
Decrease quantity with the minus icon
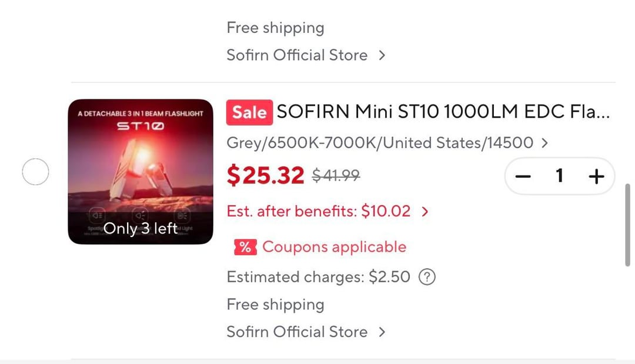pos(523,176)
